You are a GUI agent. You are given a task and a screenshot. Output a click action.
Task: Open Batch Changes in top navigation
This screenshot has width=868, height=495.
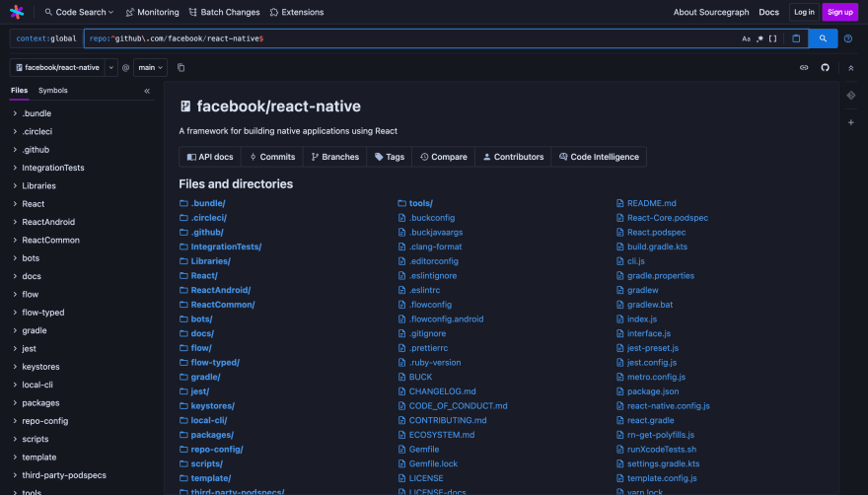coord(224,12)
